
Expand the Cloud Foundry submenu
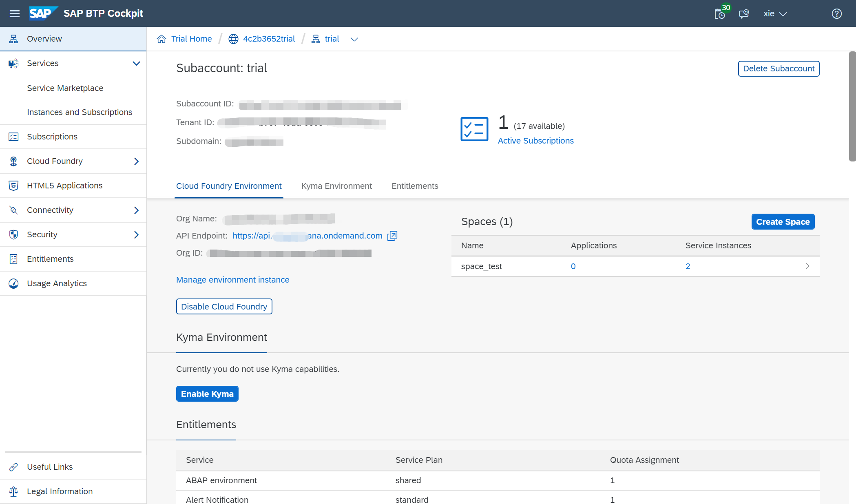tap(136, 161)
